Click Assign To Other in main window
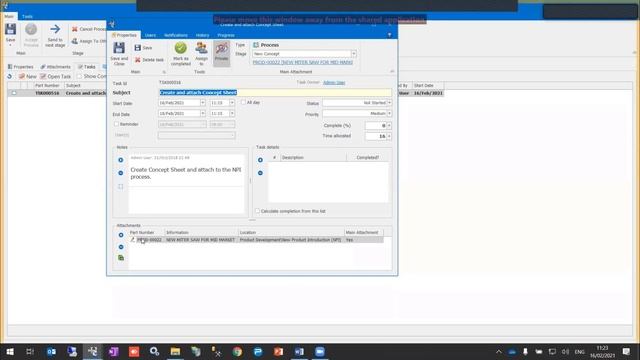This screenshot has width=640, height=360. [89, 41]
